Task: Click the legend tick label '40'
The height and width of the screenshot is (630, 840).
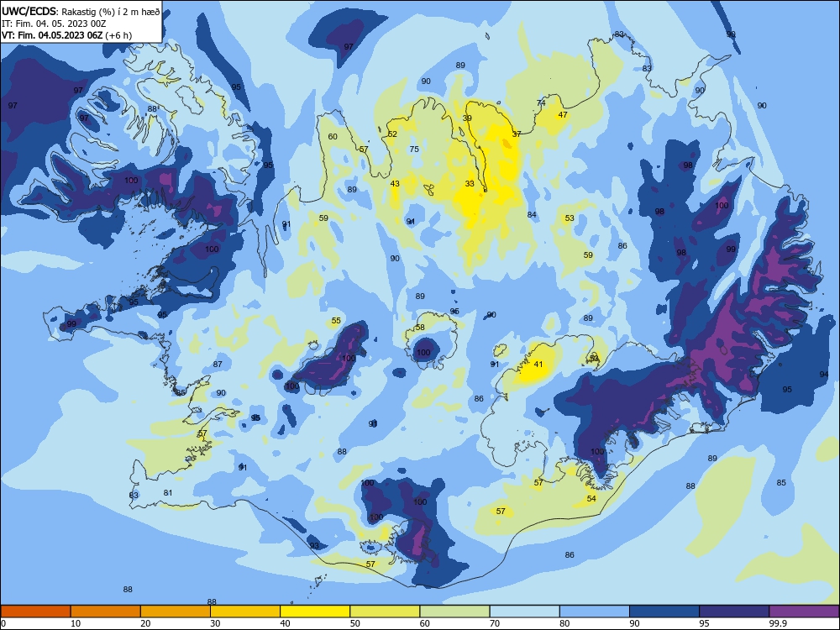Action: (x=285, y=623)
